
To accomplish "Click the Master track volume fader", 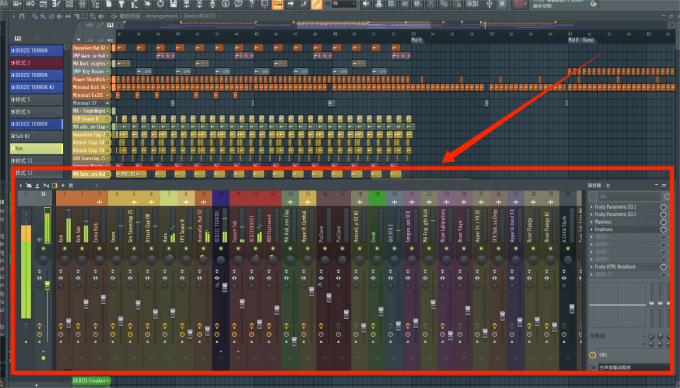I will (47, 285).
